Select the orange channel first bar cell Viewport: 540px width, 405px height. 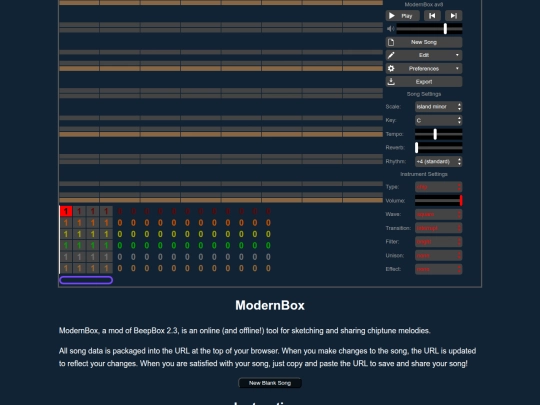click(x=66, y=222)
